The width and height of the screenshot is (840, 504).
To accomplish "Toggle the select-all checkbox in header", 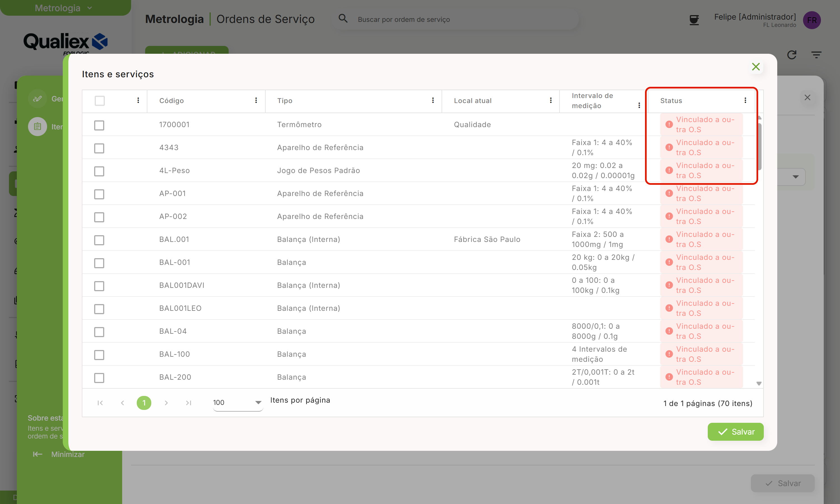I will tap(99, 101).
